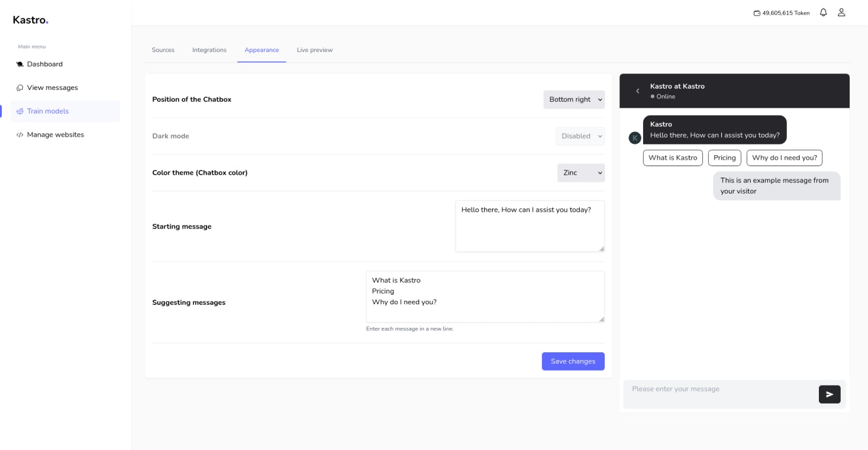Click the Starting message resize handle
The image size is (868, 450).
click(602, 249)
